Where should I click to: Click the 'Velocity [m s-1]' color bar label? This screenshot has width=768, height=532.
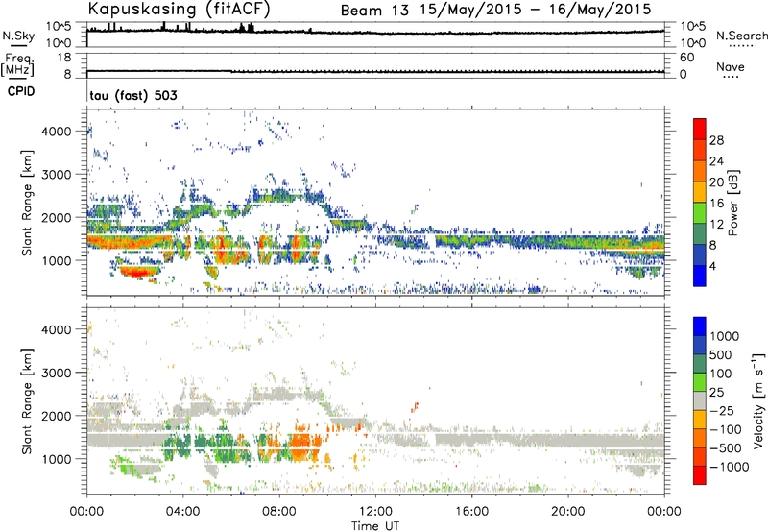tap(758, 400)
